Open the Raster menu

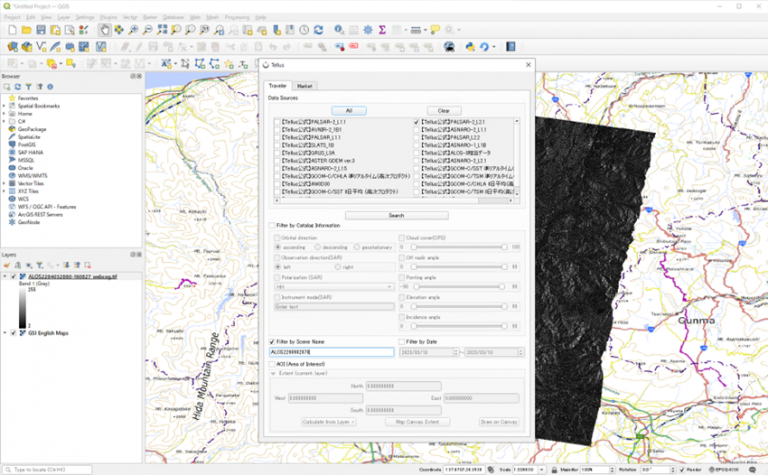(150, 17)
